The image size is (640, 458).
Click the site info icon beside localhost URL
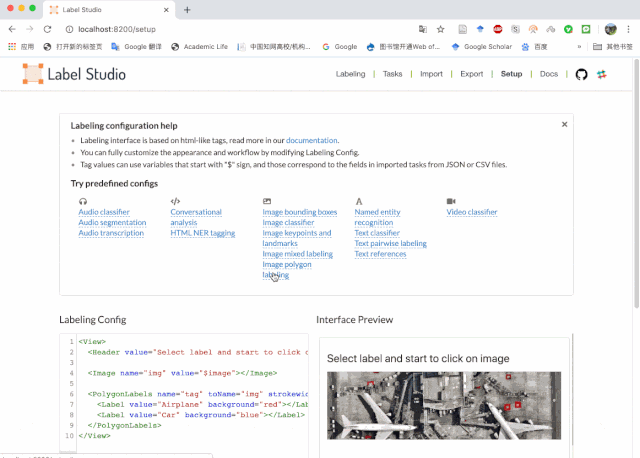click(x=69, y=29)
